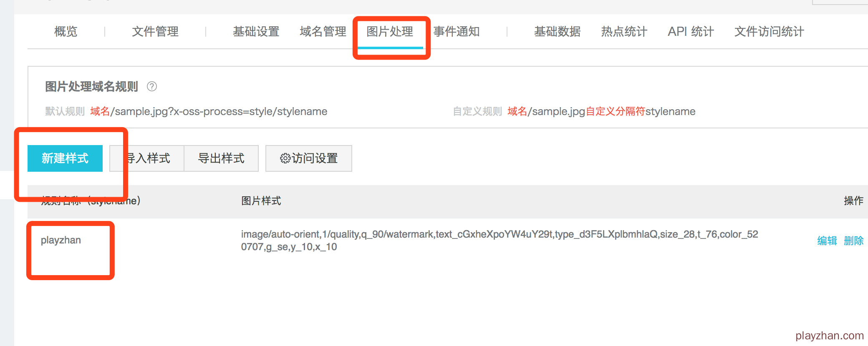Open the 文件访问统计 tab
The height and width of the screenshot is (346, 868).
click(x=769, y=32)
